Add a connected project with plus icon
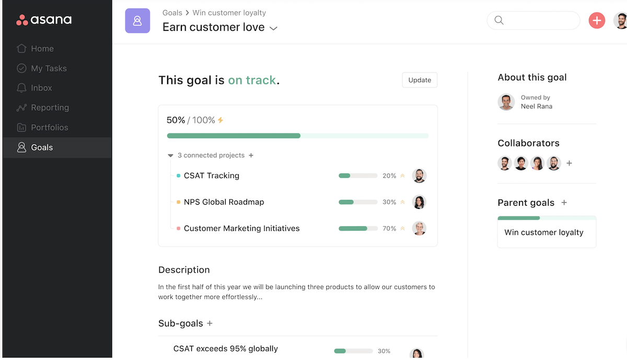627x364 pixels. (251, 155)
